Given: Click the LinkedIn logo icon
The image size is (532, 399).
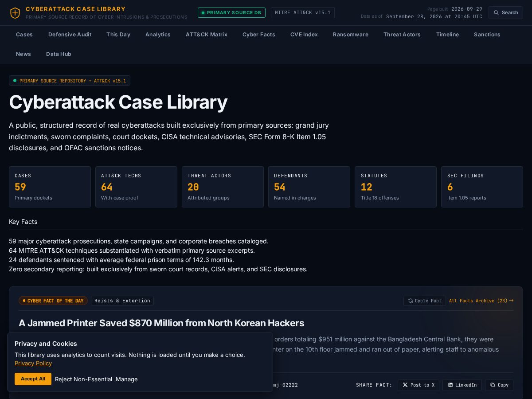Looking at the screenshot, I should 450,385.
